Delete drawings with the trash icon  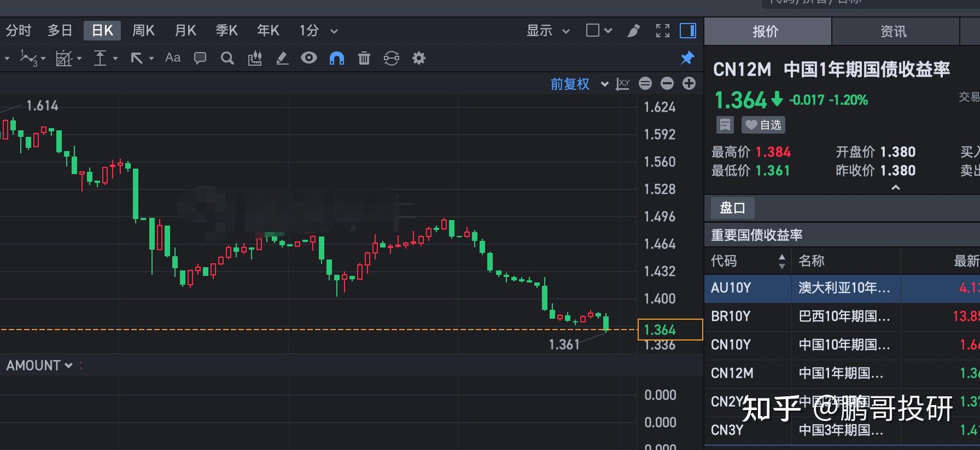(364, 58)
